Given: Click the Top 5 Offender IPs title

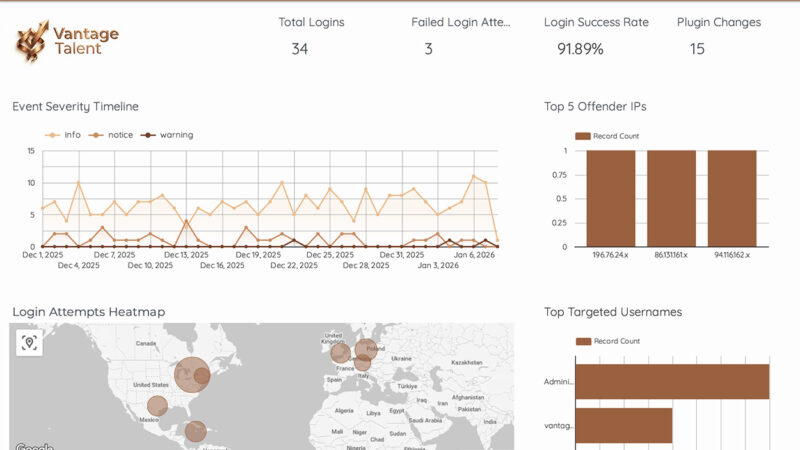Looking at the screenshot, I should click(595, 107).
